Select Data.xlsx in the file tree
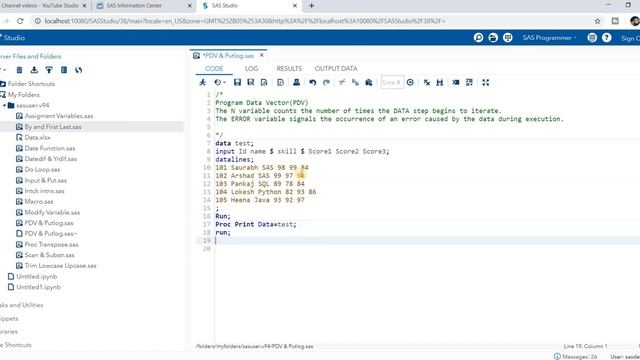Viewport: 640px width, 360px height. tap(37, 138)
